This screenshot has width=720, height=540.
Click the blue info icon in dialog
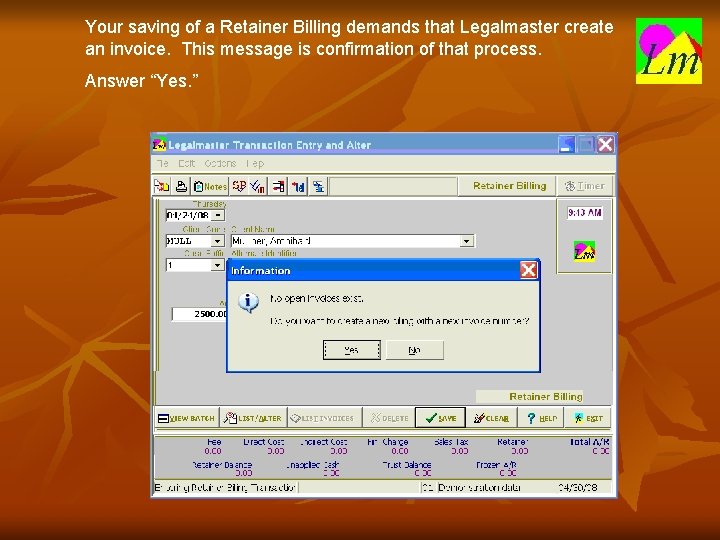(x=248, y=302)
